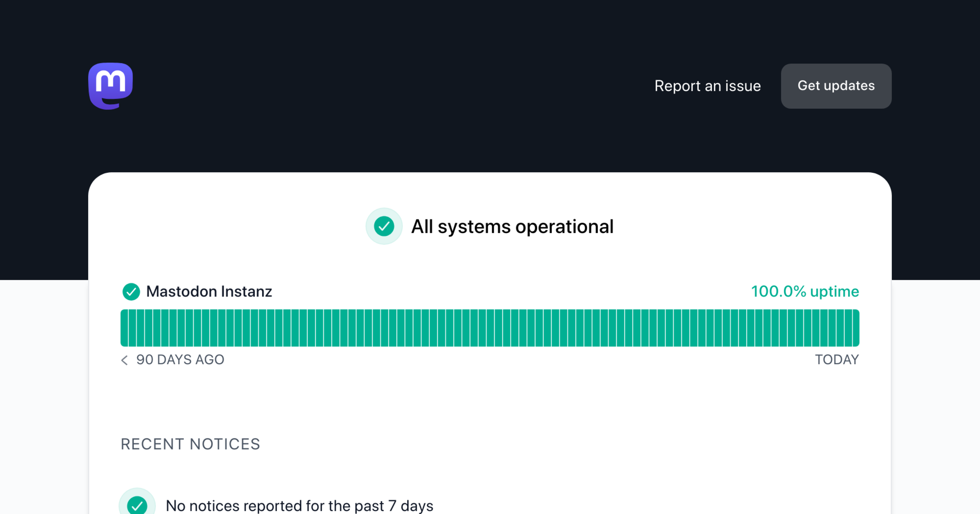The image size is (980, 514).
Task: Click the green checkmark next to Mastodon Instanz
Action: pos(131,292)
